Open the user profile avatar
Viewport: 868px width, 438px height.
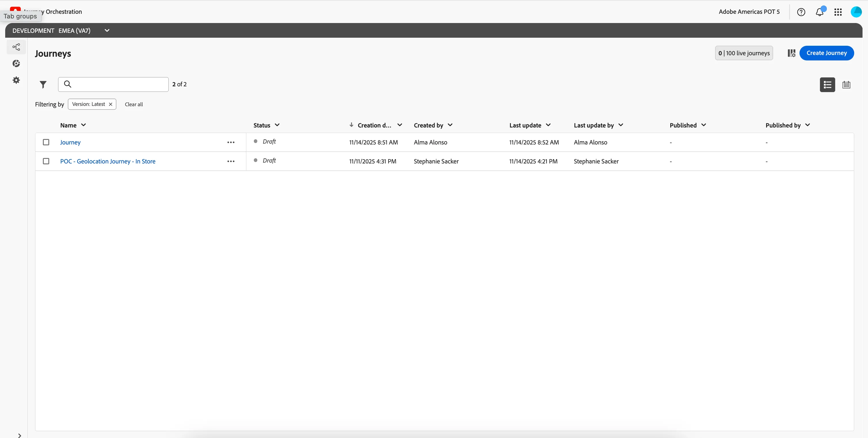[x=856, y=12]
